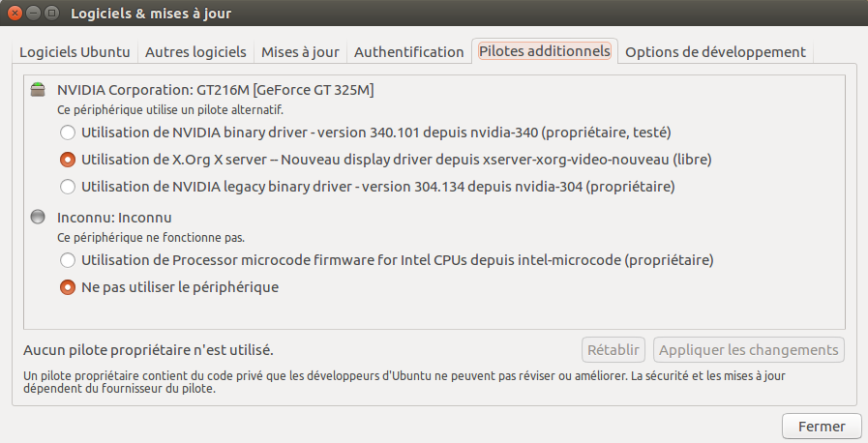
Task: Click the unknown device status icon
Action: (x=38, y=218)
